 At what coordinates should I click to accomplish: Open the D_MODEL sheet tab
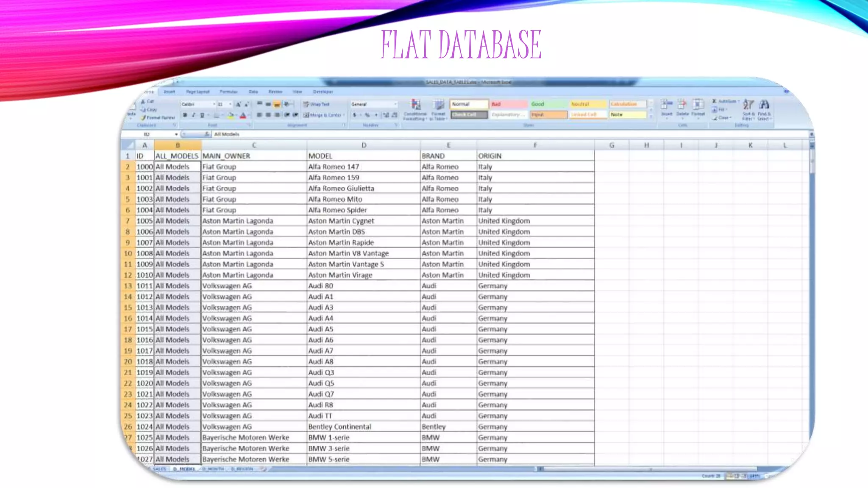(184, 469)
